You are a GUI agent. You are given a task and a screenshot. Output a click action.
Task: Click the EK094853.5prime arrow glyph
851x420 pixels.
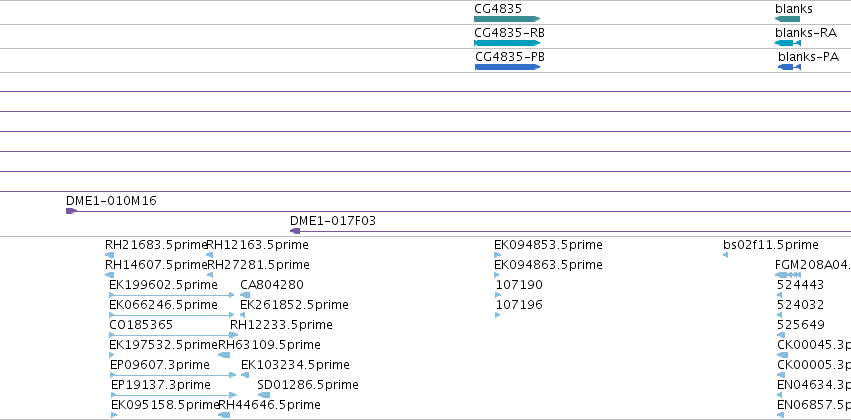(x=498, y=255)
